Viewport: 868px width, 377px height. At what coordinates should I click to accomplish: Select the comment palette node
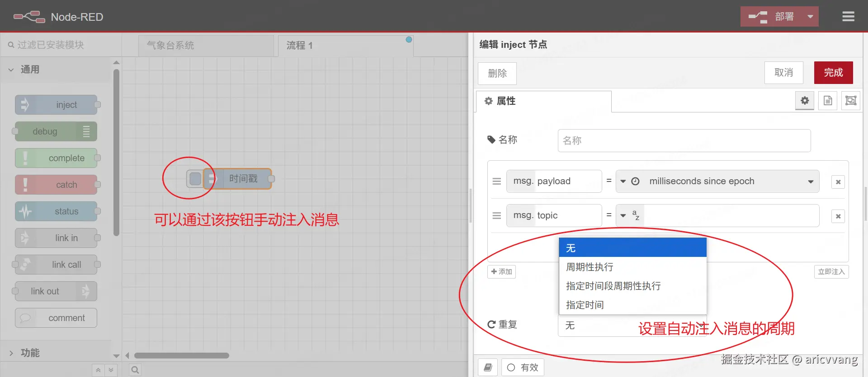[x=56, y=318]
